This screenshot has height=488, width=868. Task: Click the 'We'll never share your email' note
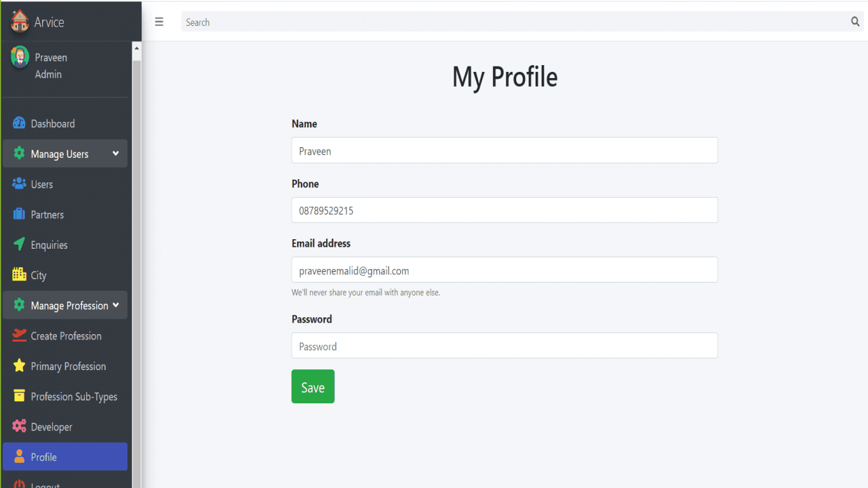coord(366,293)
